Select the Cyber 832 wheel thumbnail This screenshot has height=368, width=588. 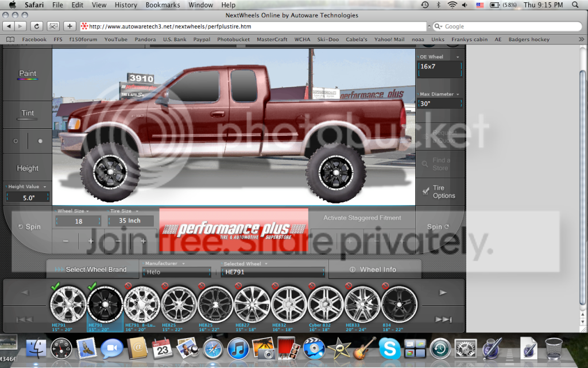(325, 304)
